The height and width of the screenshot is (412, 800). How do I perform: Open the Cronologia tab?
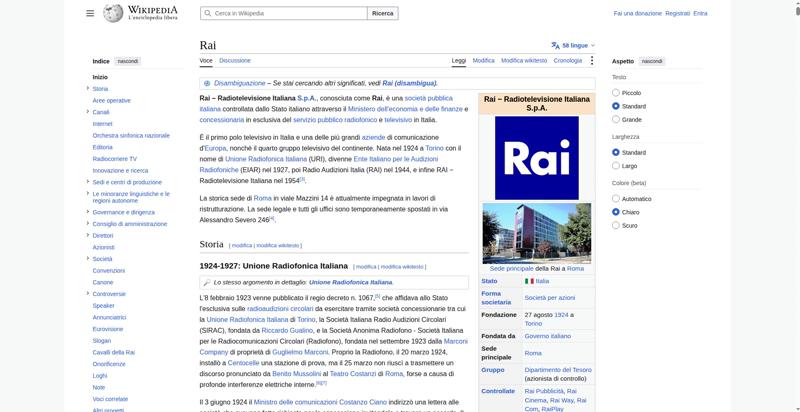point(568,61)
